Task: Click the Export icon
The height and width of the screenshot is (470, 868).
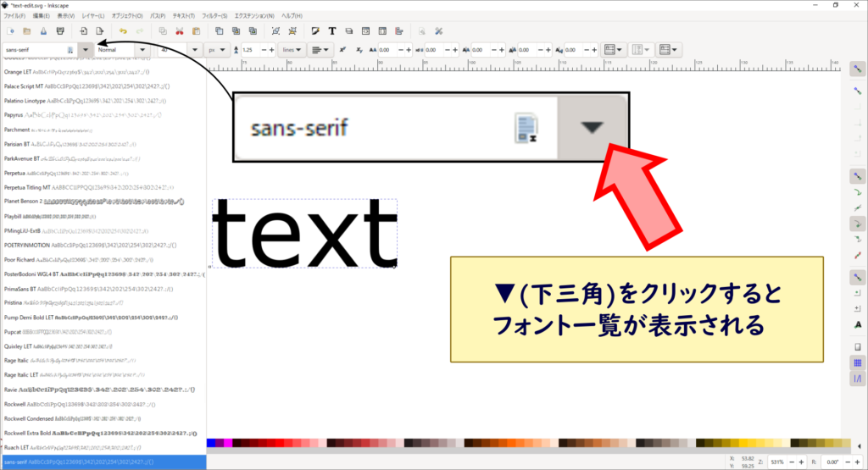Action: 100,31
